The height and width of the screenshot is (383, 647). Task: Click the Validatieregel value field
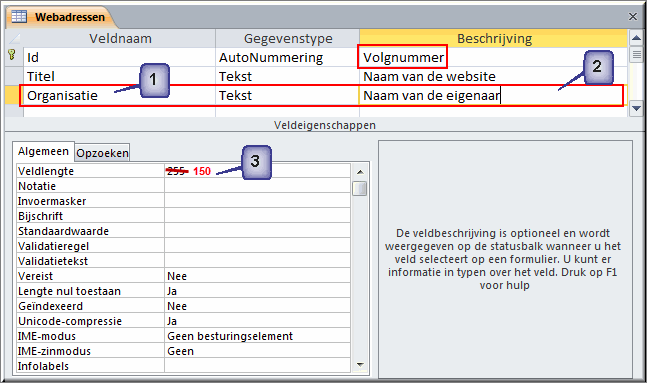[x=257, y=246]
